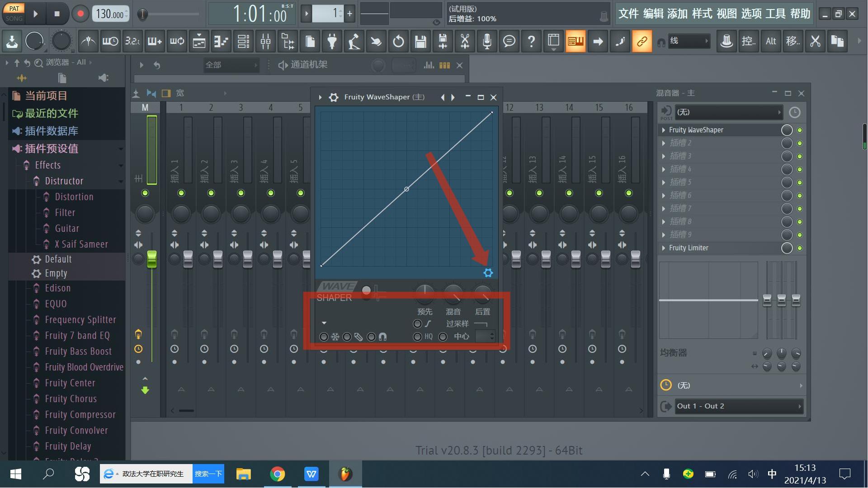Viewport: 868px width, 488px height.
Task: Click the undo circular arrow icon
Action: [398, 41]
